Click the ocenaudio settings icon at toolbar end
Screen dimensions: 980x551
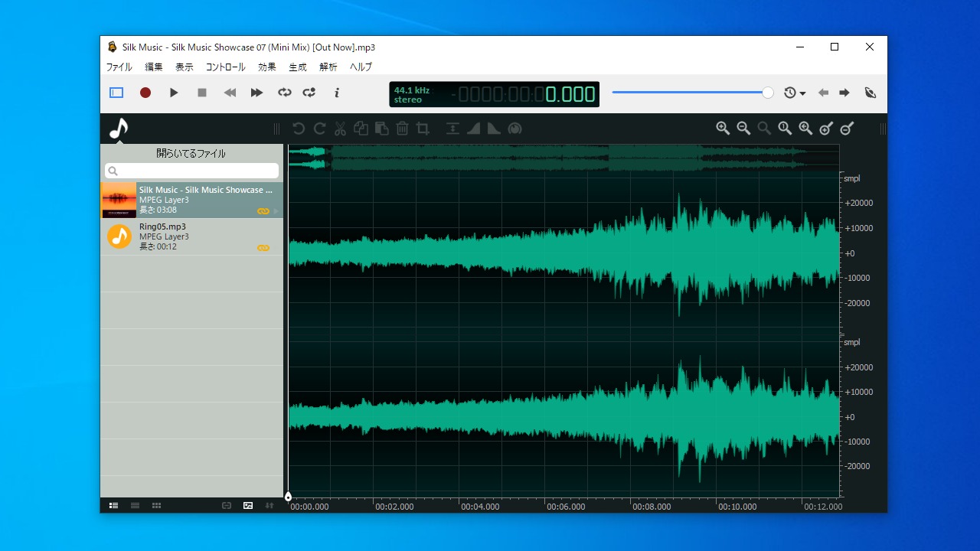(871, 93)
